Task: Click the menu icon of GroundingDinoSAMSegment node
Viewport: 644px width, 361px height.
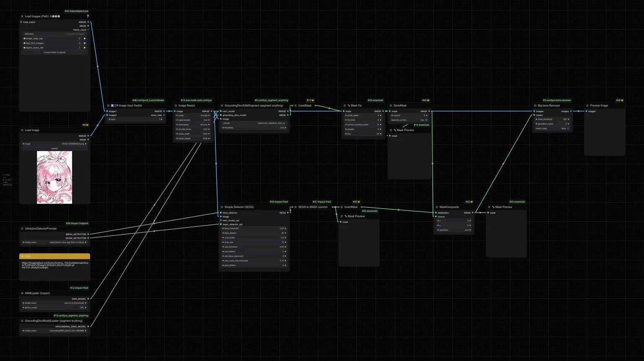Action: pos(222,106)
